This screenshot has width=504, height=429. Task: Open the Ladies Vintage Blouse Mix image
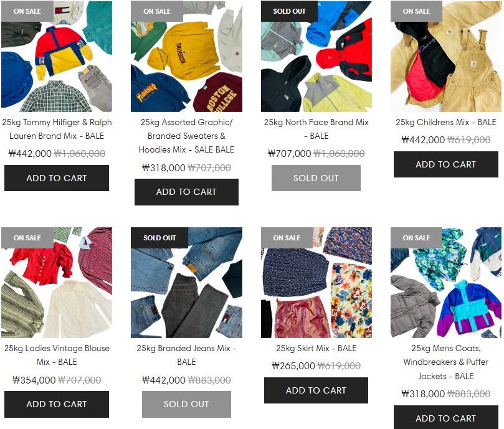click(x=57, y=283)
